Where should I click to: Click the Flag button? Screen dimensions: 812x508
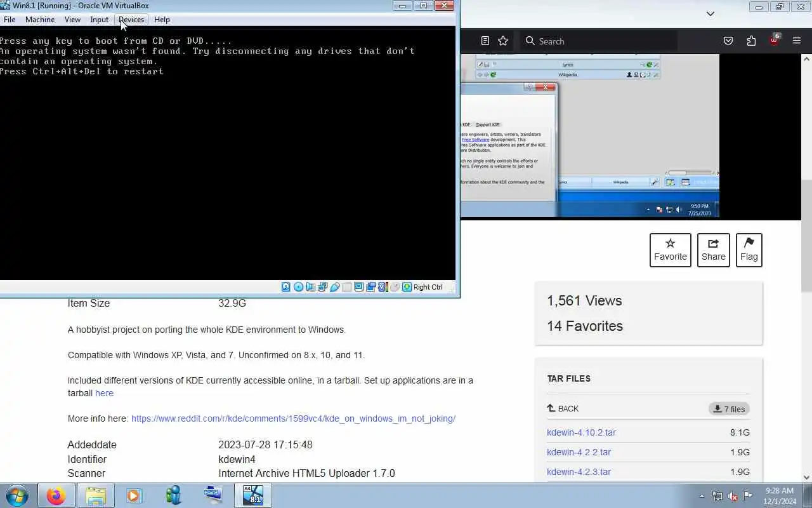pyautogui.click(x=749, y=250)
